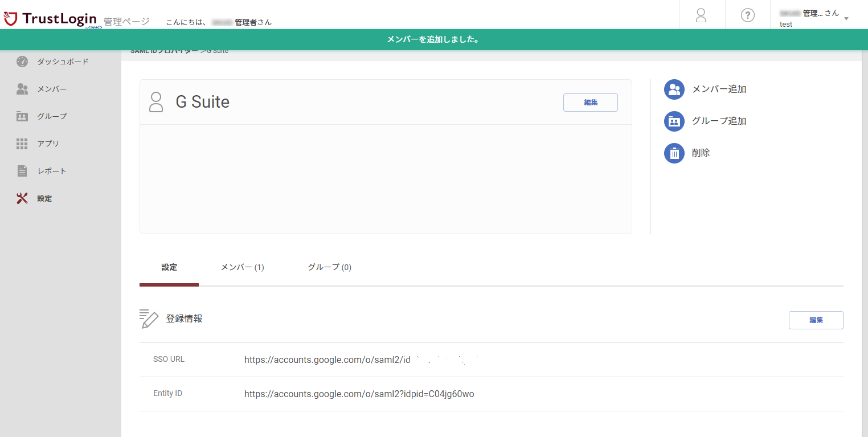Image resolution: width=868 pixels, height=437 pixels.
Task: Click the 管理ページ header text
Action: (126, 22)
